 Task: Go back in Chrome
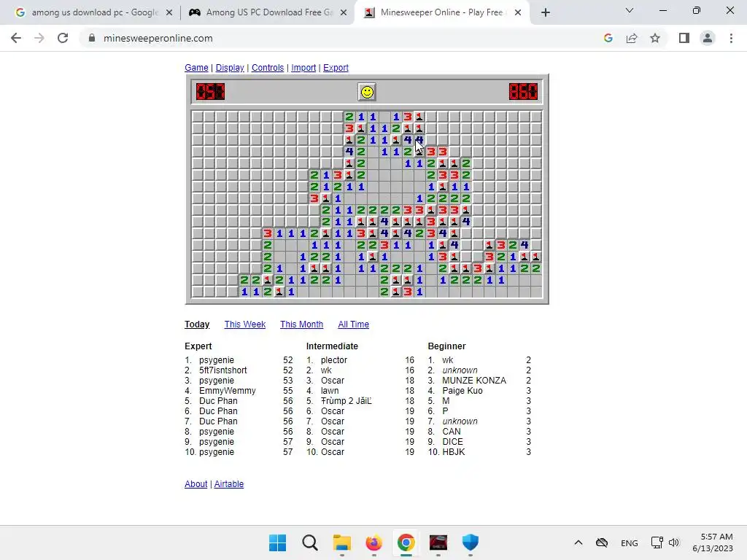[x=16, y=38]
